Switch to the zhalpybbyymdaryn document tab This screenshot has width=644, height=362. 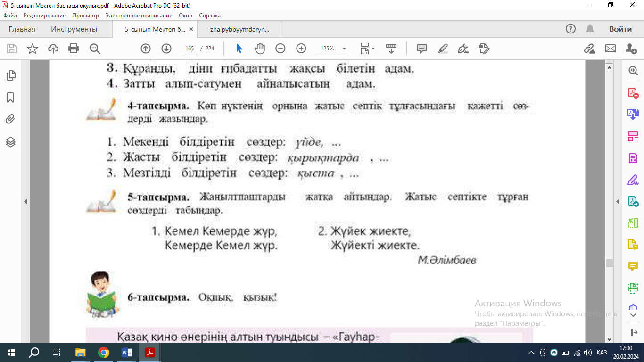[x=239, y=29]
